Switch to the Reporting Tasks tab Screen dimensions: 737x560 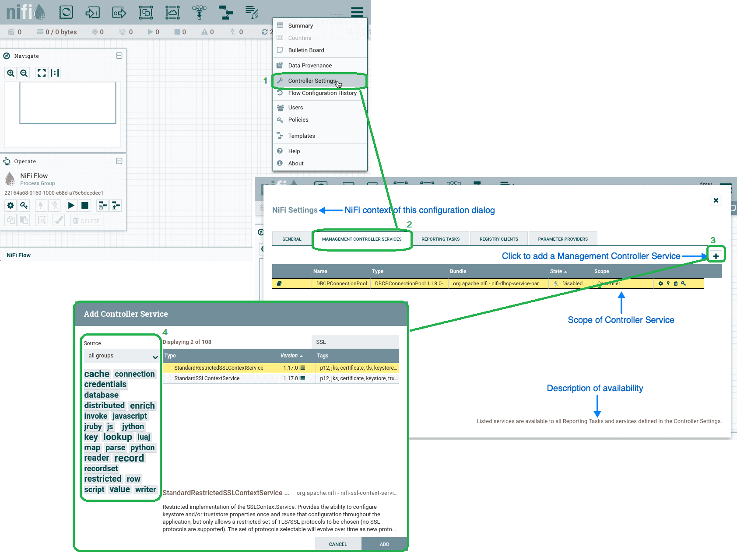[440, 239]
